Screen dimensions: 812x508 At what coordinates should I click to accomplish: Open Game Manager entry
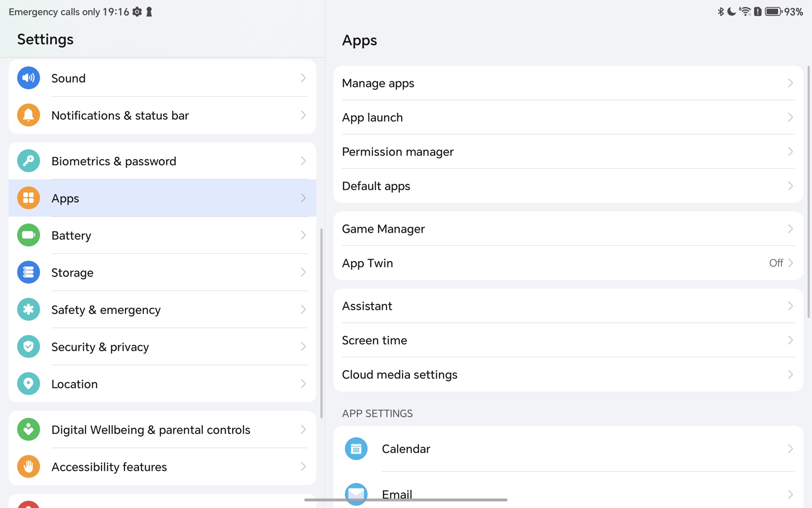(383, 229)
